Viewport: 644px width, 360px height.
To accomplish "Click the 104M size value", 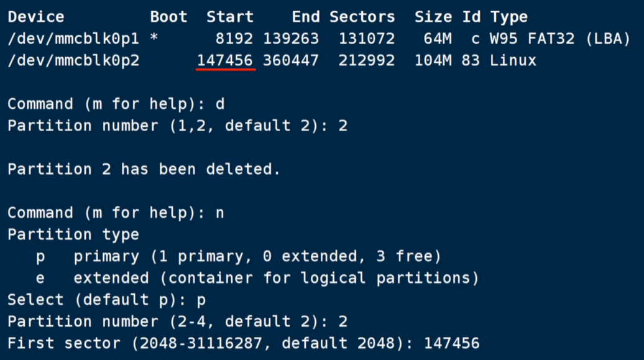I will [x=433, y=60].
